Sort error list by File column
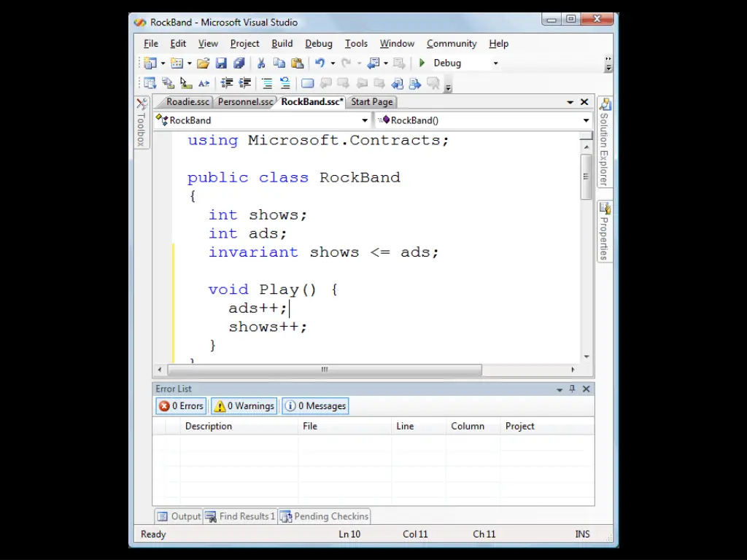The height and width of the screenshot is (560, 747). 345,426
